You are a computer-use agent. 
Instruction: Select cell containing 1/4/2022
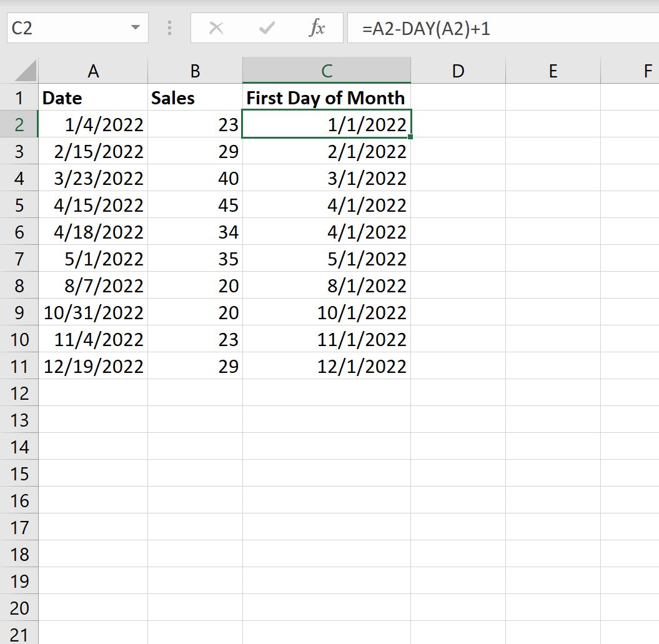pos(93,124)
